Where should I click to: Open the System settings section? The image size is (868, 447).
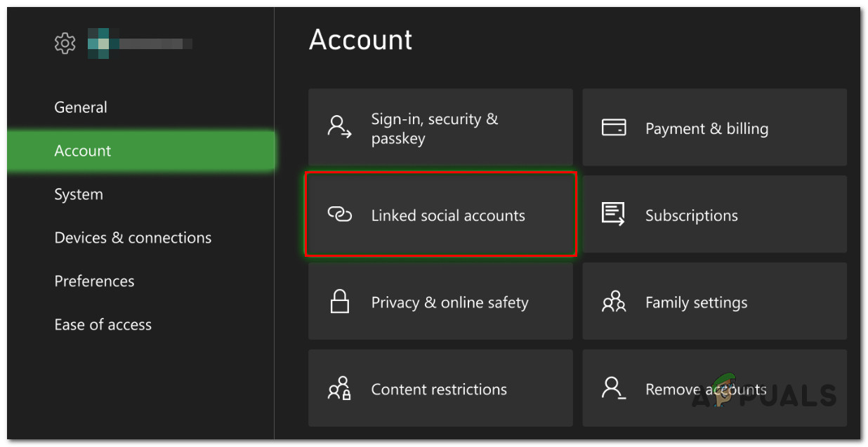[x=78, y=194]
